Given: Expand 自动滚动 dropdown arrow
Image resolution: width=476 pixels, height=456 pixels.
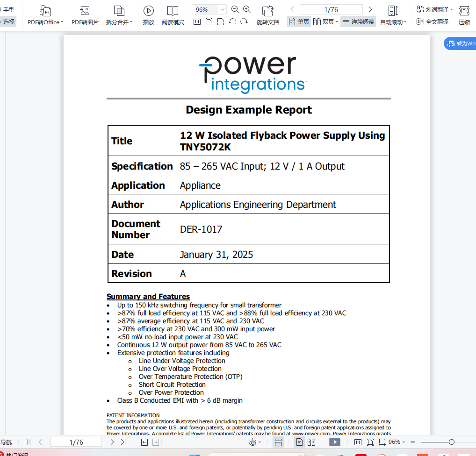Looking at the screenshot, I should [x=405, y=22].
